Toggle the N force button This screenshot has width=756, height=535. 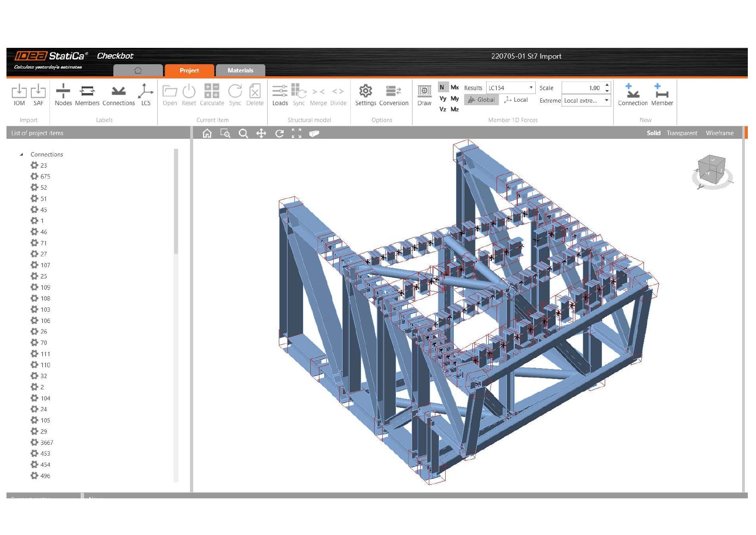coord(442,88)
